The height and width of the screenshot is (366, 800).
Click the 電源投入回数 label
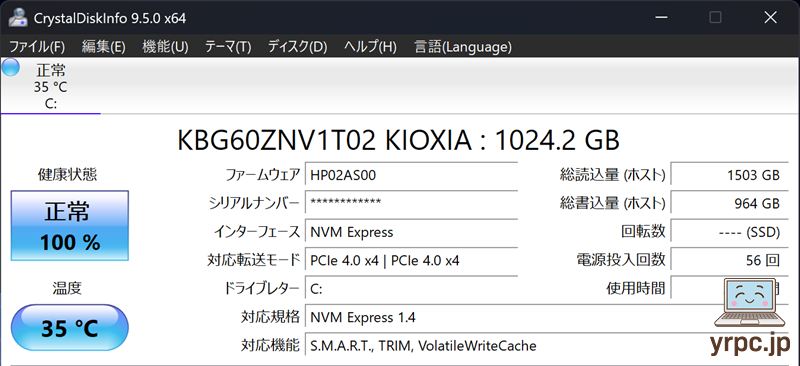[620, 260]
